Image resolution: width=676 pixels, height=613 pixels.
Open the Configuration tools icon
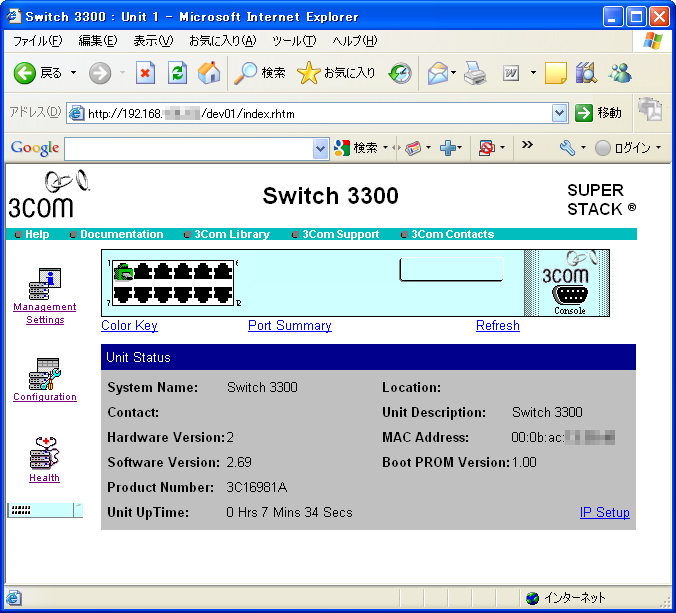click(44, 374)
